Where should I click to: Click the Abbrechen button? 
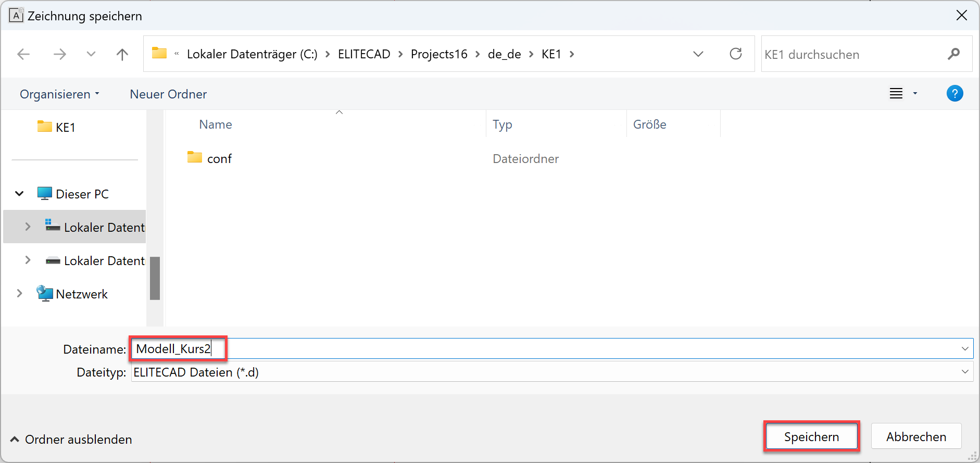[916, 436]
